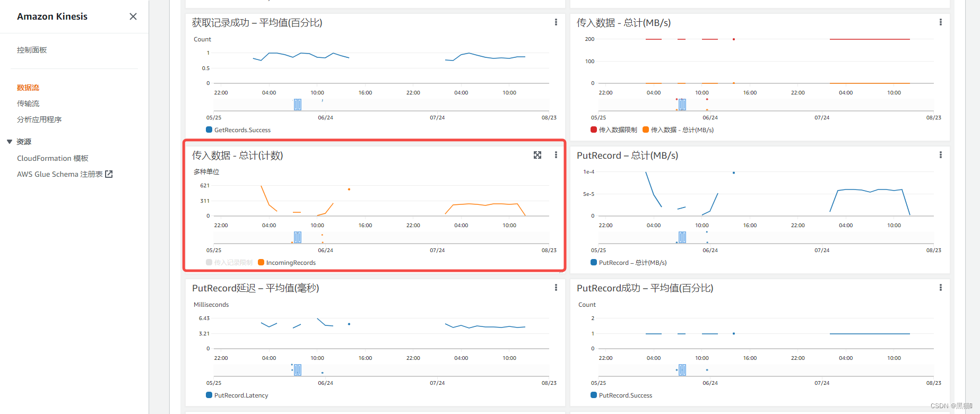
Task: Open options menu for PutRecord – 总计(MB/s) chart
Action: 941,155
